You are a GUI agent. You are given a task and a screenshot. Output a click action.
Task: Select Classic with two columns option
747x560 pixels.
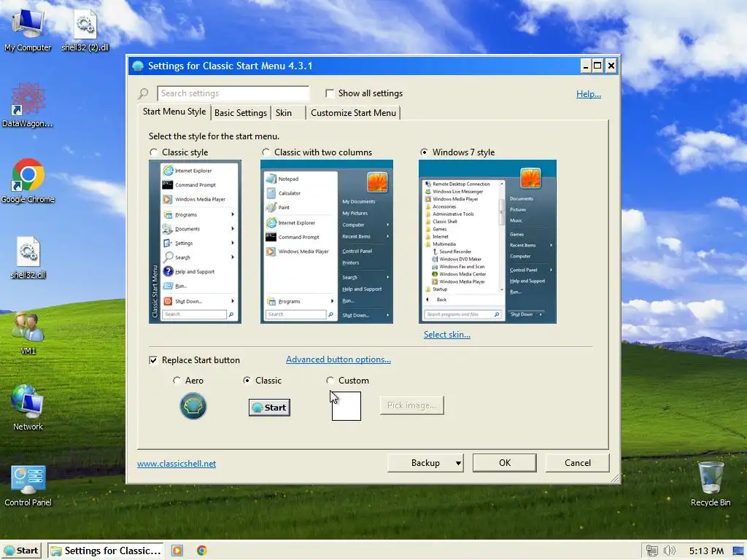[x=266, y=152]
